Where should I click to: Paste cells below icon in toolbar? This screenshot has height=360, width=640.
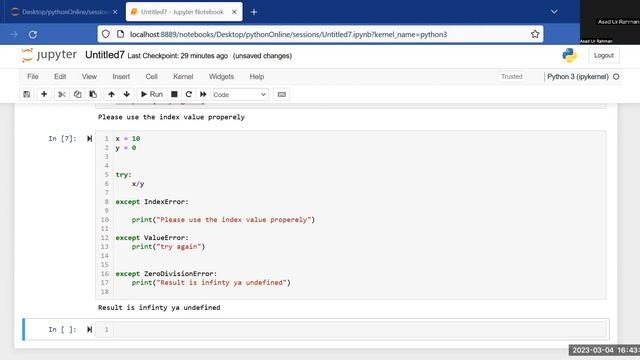pos(93,94)
